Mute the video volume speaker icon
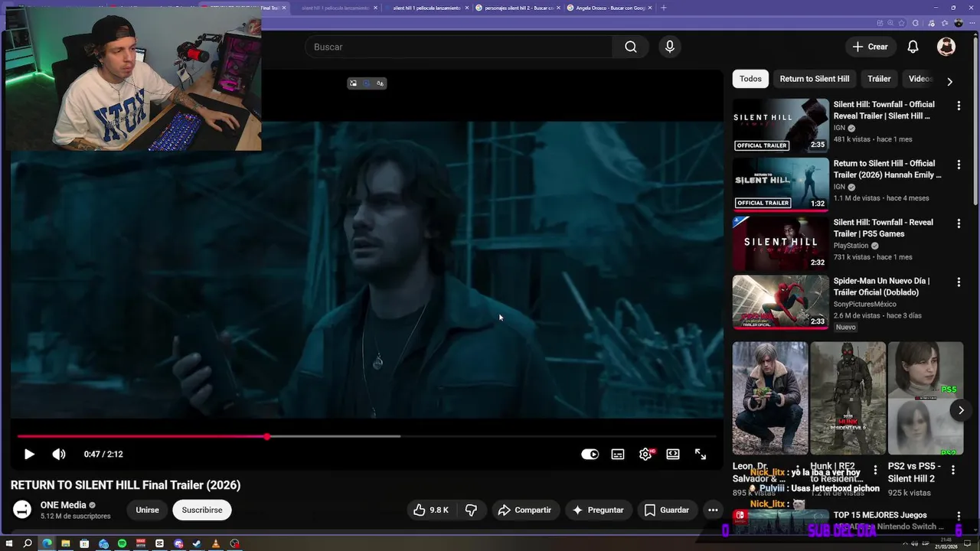980x551 pixels. [x=59, y=454]
